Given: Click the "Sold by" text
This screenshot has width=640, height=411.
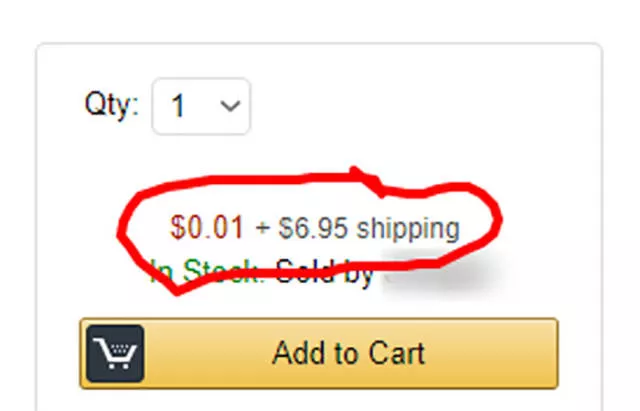Looking at the screenshot, I should (325, 271).
